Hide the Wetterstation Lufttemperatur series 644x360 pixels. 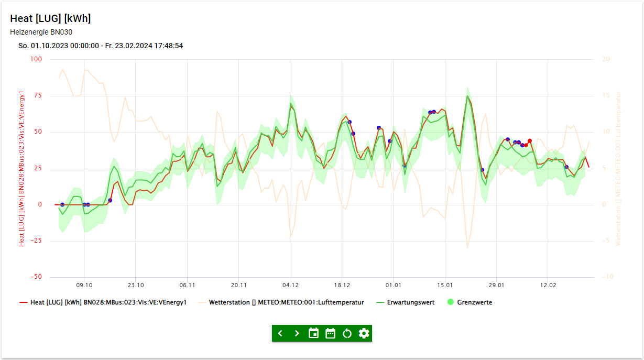pyautogui.click(x=286, y=302)
